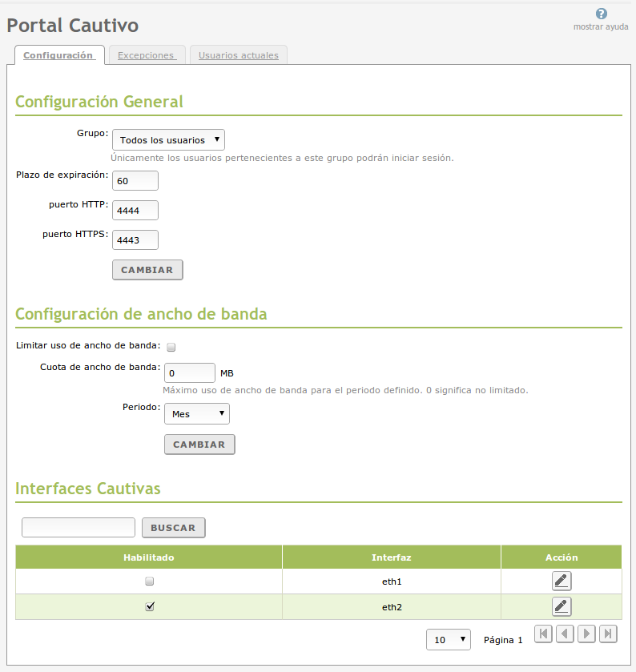Enable the Limitar uso de ancho de banda checkbox
The image size is (636, 672).
point(171,347)
